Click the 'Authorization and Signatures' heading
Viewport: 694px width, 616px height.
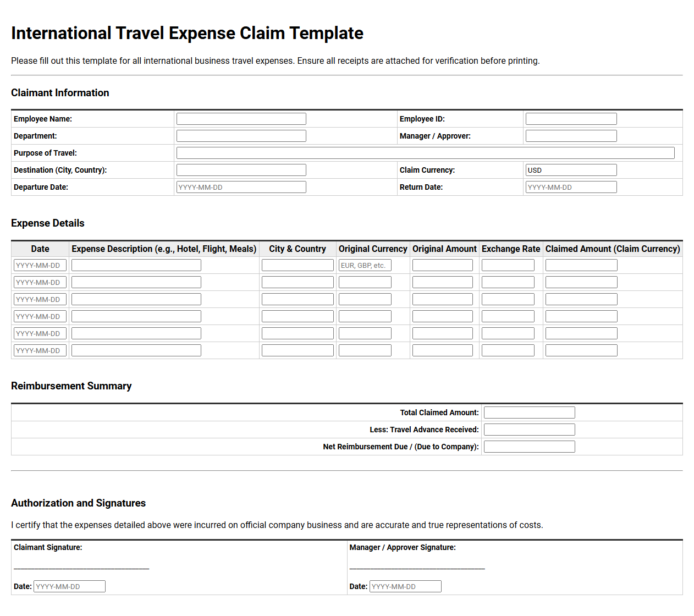(x=79, y=503)
